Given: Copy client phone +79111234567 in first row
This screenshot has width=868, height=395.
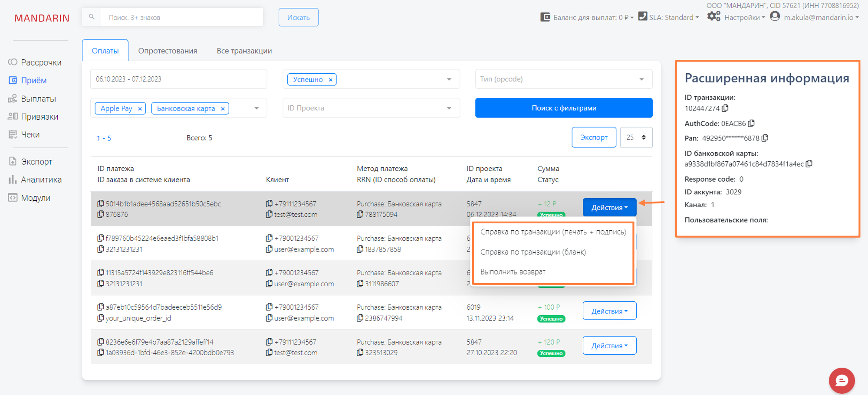Looking at the screenshot, I should pos(270,203).
